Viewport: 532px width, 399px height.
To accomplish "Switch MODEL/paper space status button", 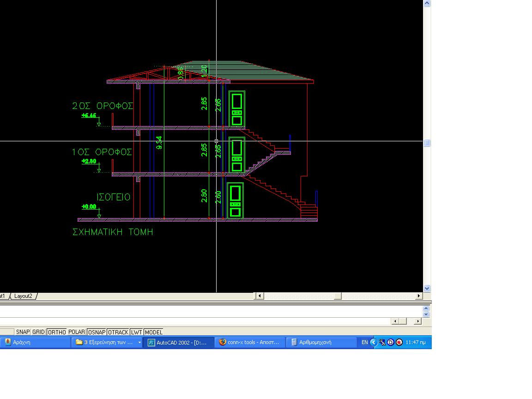I will coord(154,332).
